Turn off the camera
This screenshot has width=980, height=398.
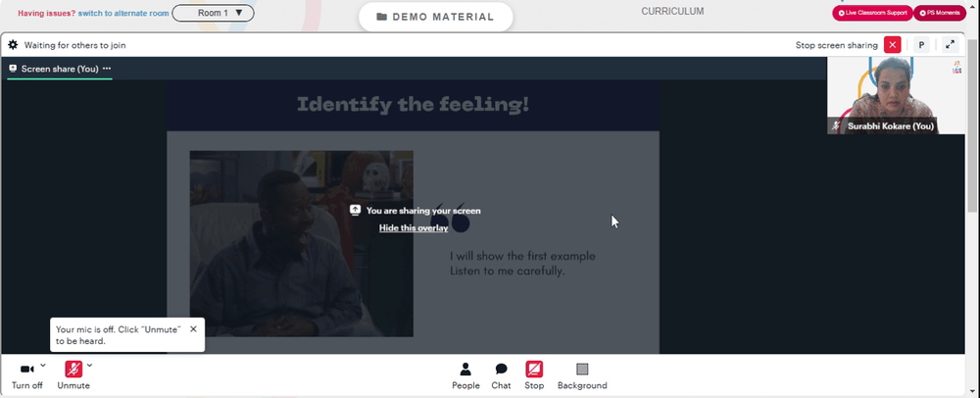tap(26, 376)
